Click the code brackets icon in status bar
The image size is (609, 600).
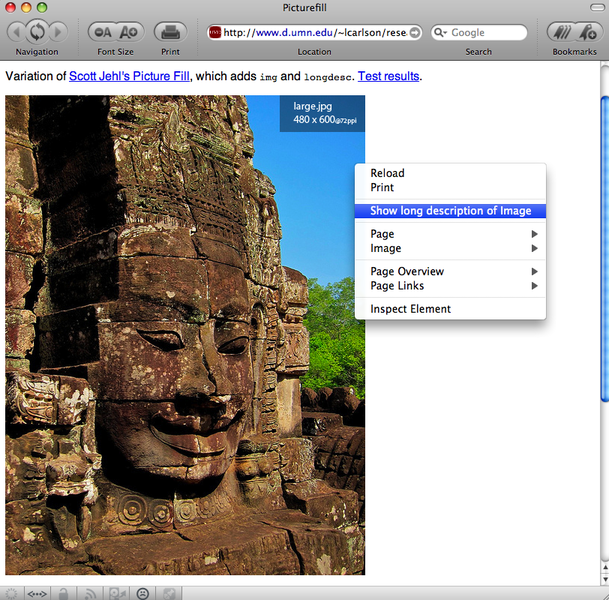point(38,593)
